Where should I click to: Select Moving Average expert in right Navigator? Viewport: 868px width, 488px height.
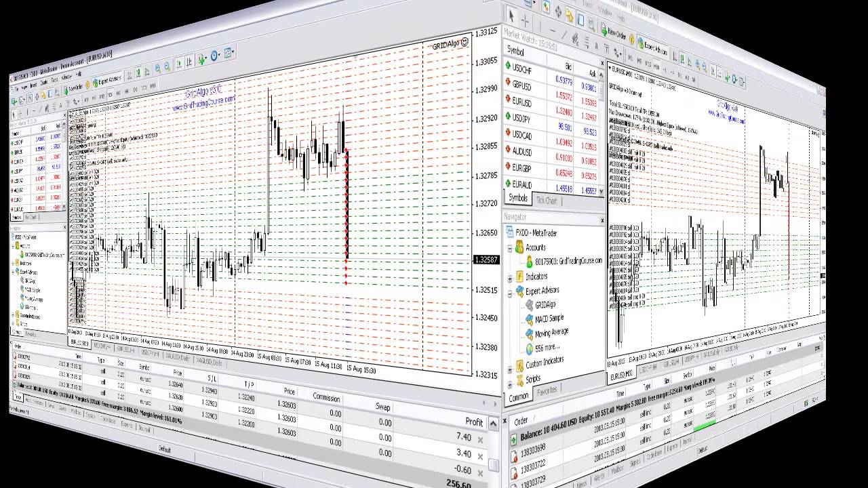[547, 333]
